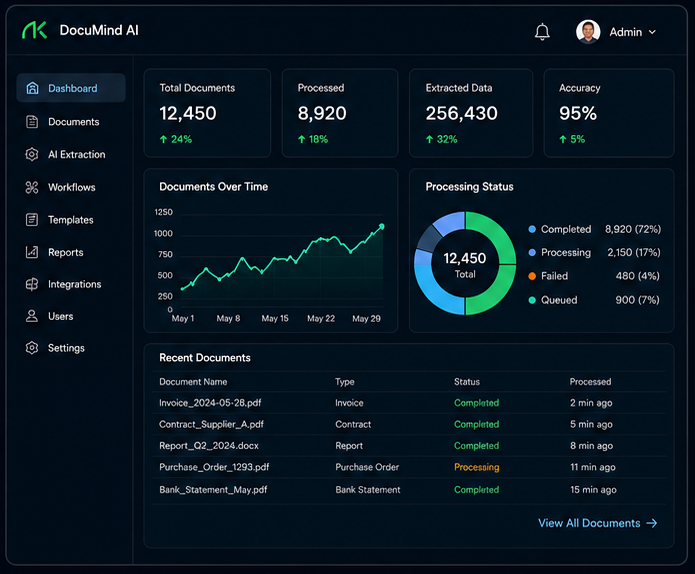Screen dimensions: 695x574
Task: Click the last data point on line chart
Action: click(x=382, y=226)
